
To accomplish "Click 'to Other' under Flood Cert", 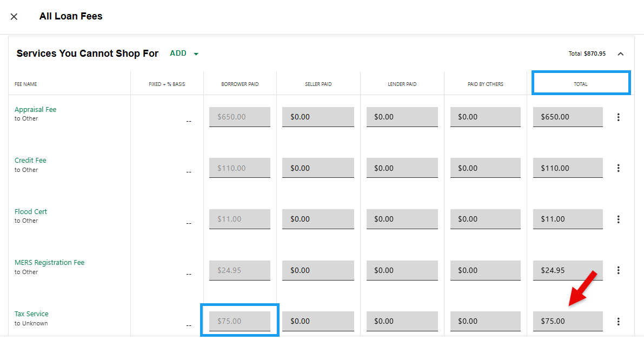I will coord(26,221).
